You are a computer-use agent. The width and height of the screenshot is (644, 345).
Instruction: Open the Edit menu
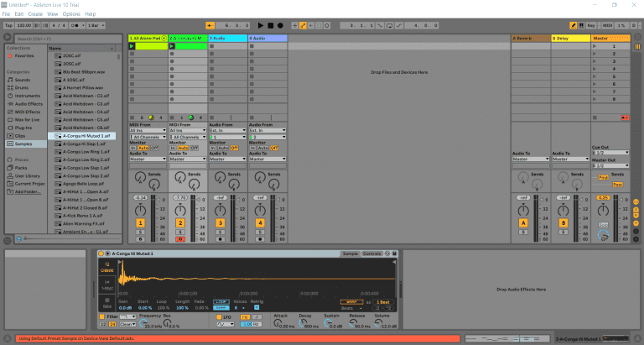click(19, 14)
